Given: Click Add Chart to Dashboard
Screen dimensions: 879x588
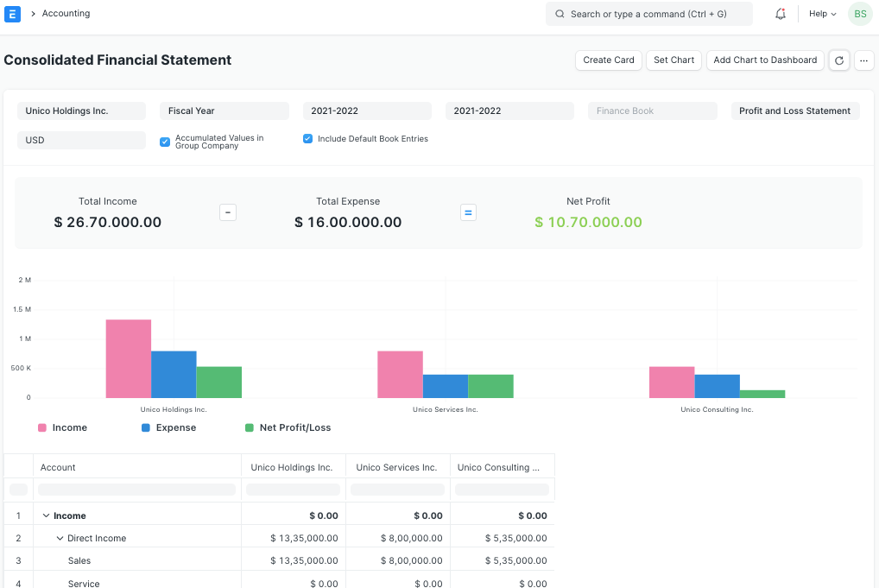Looking at the screenshot, I should [x=763, y=60].
